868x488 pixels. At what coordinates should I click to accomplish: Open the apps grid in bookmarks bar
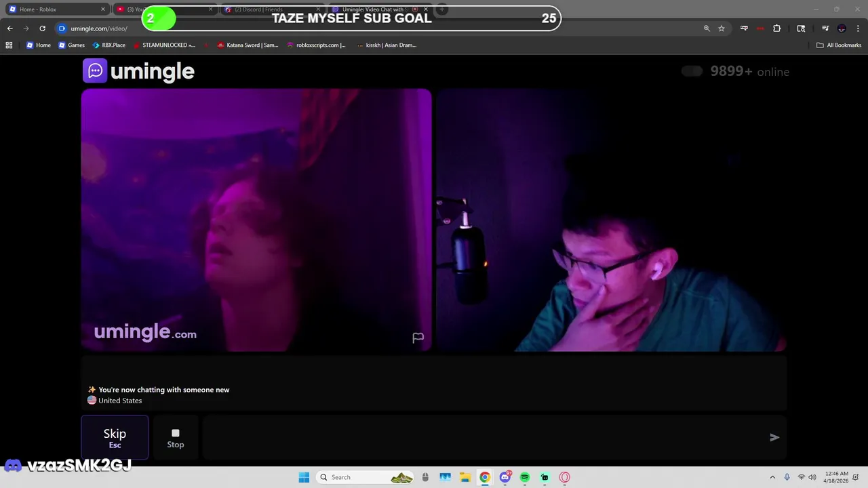[9, 45]
